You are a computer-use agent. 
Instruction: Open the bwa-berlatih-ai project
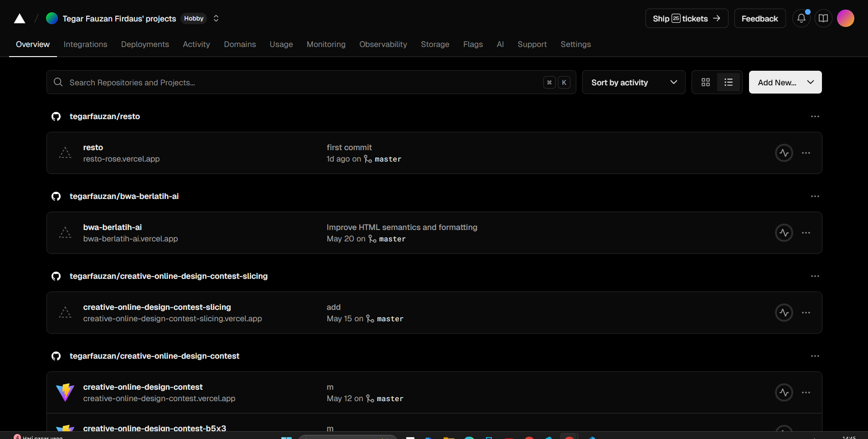click(112, 227)
